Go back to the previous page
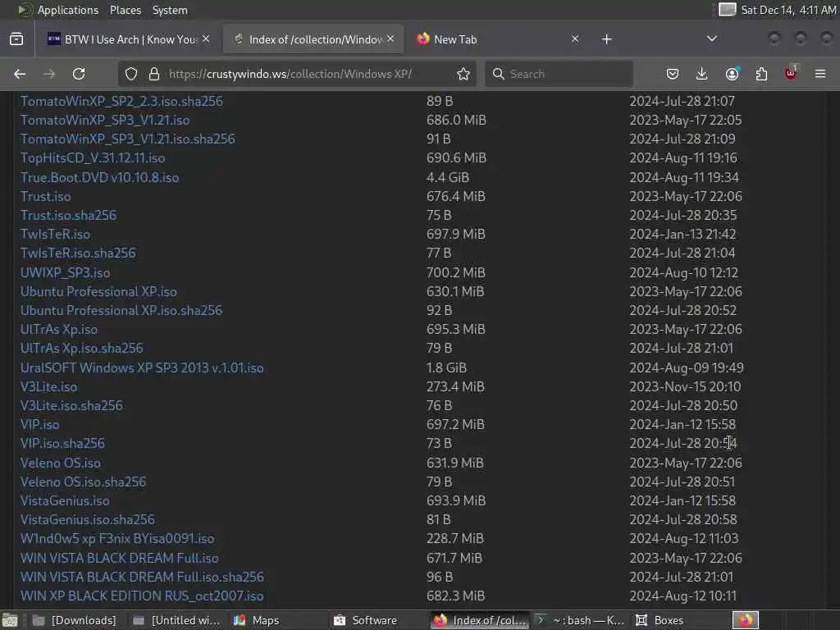The image size is (840, 630). [x=20, y=74]
